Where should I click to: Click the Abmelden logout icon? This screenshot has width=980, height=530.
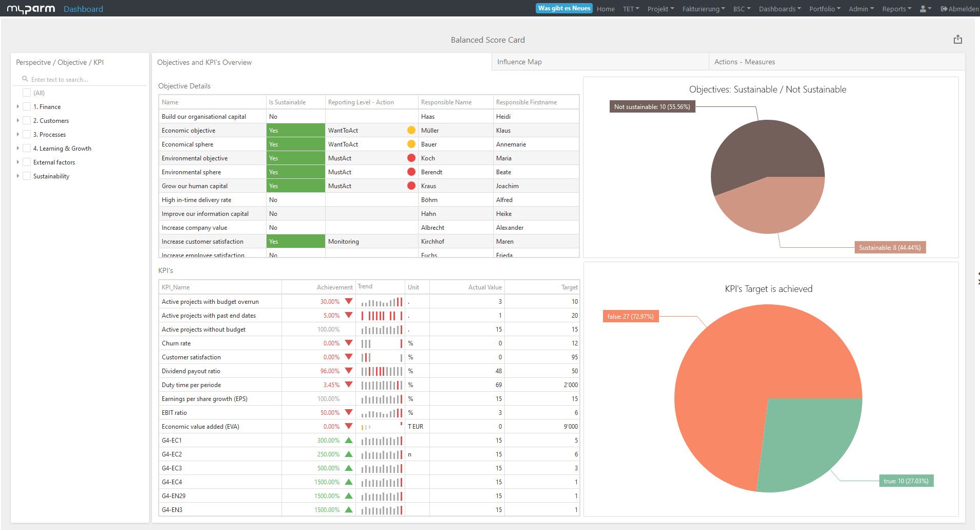click(945, 9)
